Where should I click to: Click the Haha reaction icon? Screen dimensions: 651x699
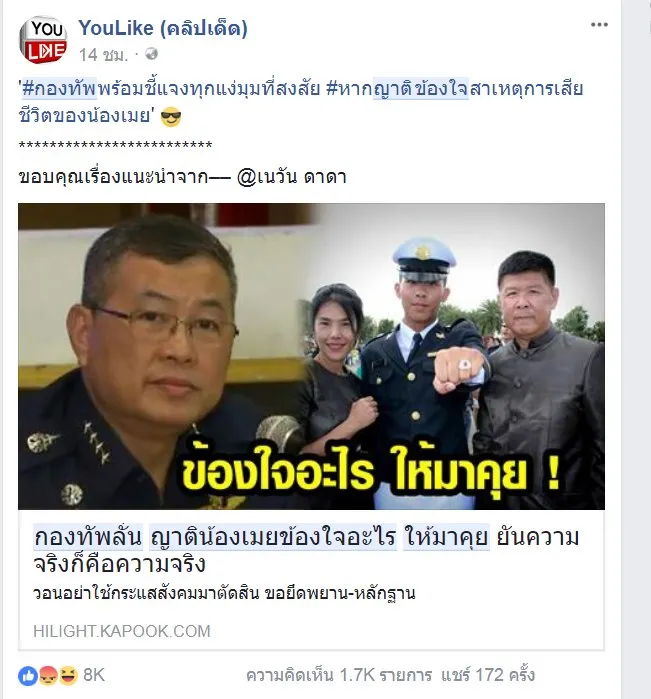point(68,676)
